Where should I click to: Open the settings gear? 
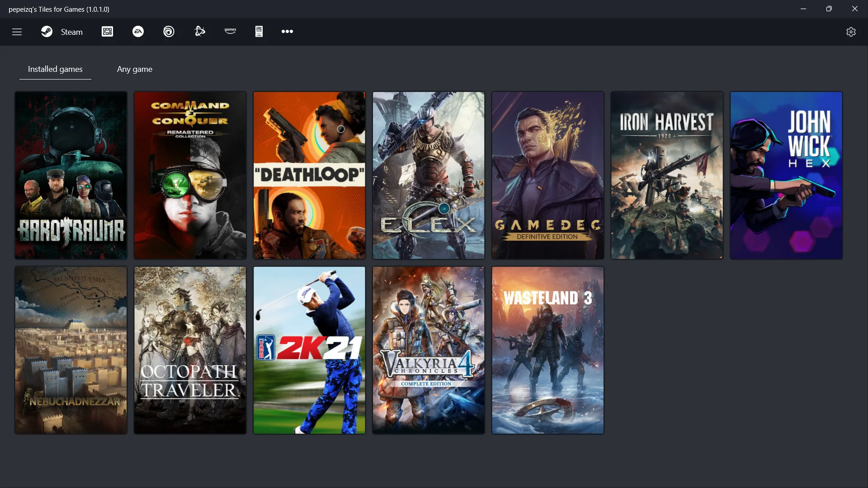[x=851, y=32]
